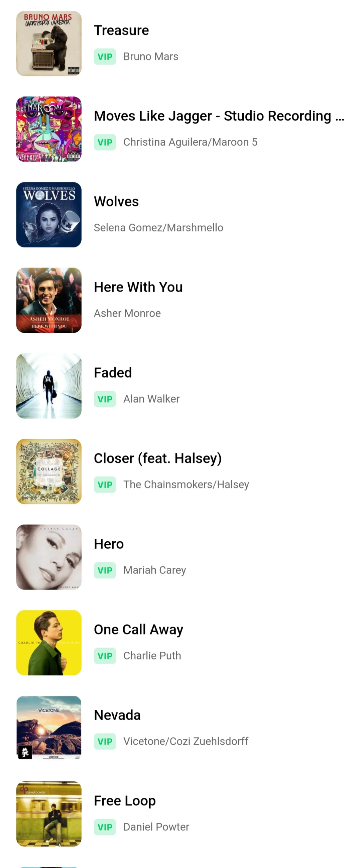
Task: Open the Asher Monroe album thumbnail
Action: pyautogui.click(x=49, y=300)
